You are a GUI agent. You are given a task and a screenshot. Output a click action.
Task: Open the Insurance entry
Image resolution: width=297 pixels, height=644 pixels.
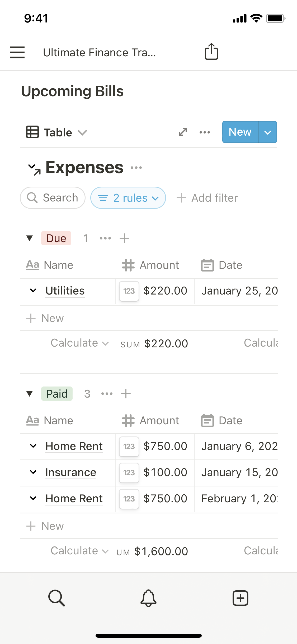[x=71, y=472]
